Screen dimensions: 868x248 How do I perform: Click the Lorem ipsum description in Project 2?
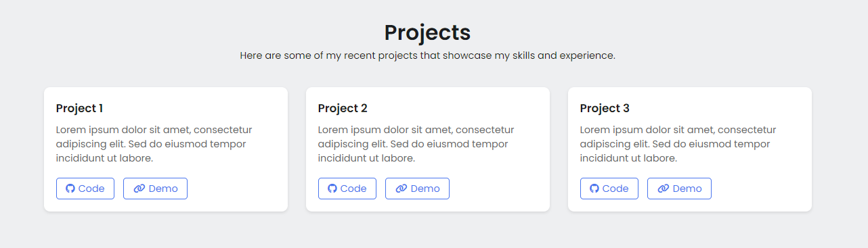click(x=416, y=144)
